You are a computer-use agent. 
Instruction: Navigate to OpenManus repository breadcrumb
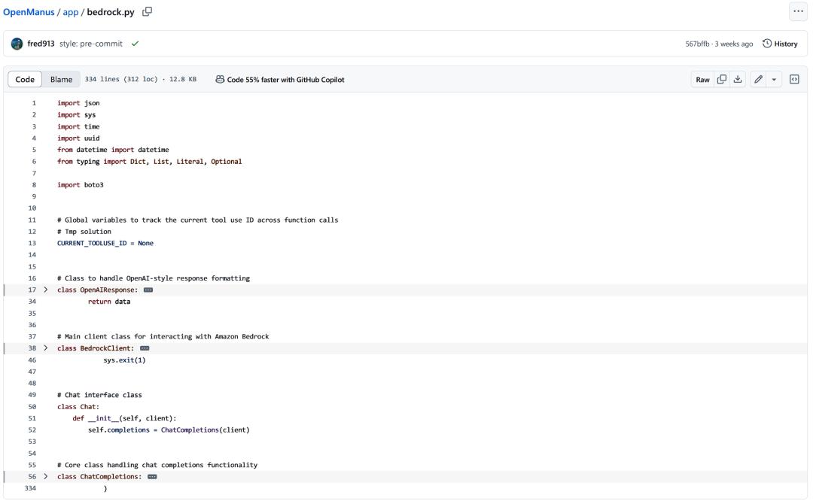point(29,12)
